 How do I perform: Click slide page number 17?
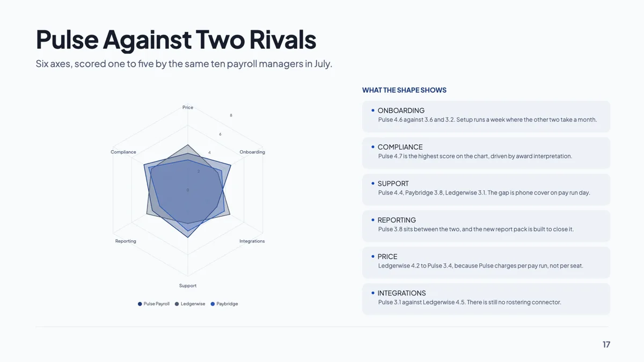[606, 344]
